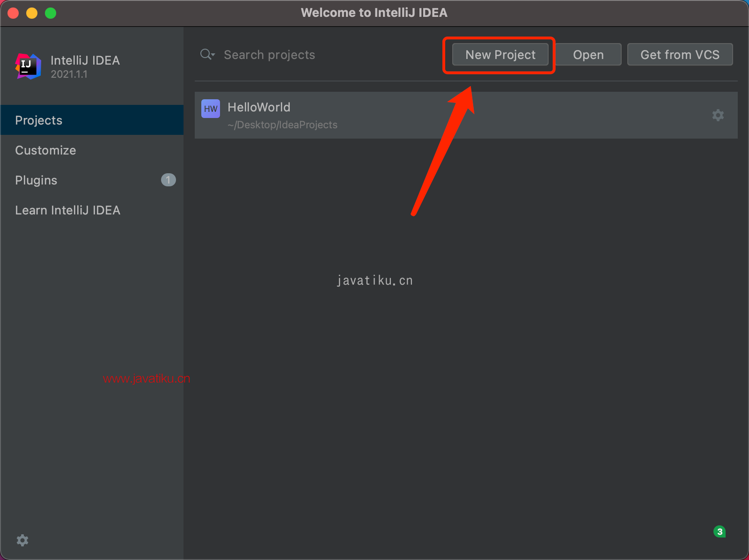Open HelloWorld project from recent list

click(x=466, y=115)
